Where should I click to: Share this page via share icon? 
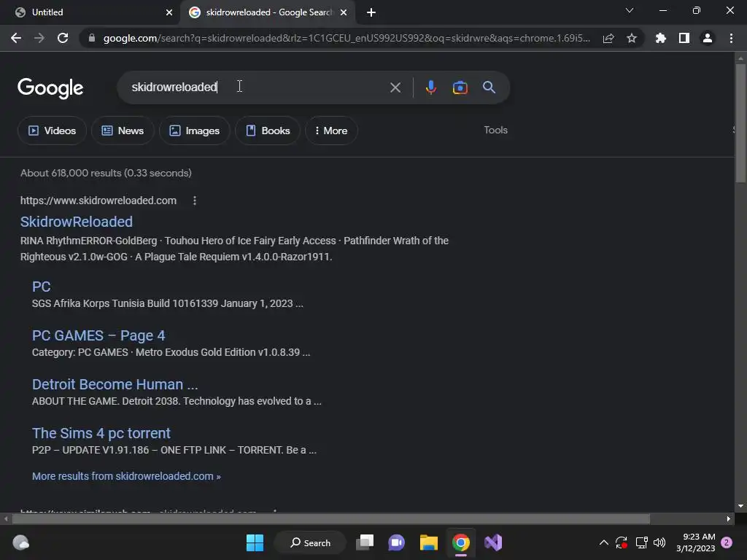click(x=608, y=38)
